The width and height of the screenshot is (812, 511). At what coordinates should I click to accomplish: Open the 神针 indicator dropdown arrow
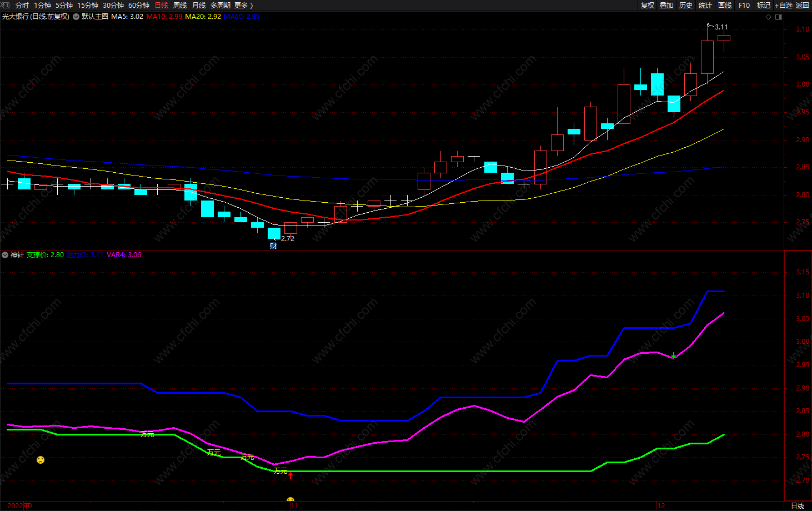pyautogui.click(x=5, y=255)
